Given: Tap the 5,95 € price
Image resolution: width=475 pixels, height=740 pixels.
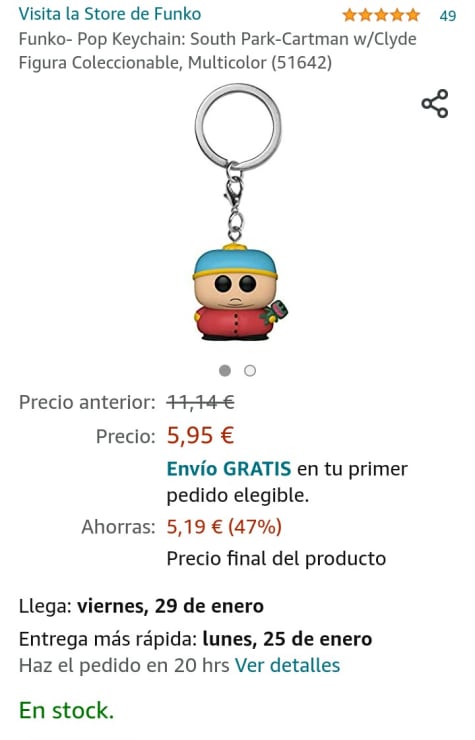Looking at the screenshot, I should tap(200, 435).
